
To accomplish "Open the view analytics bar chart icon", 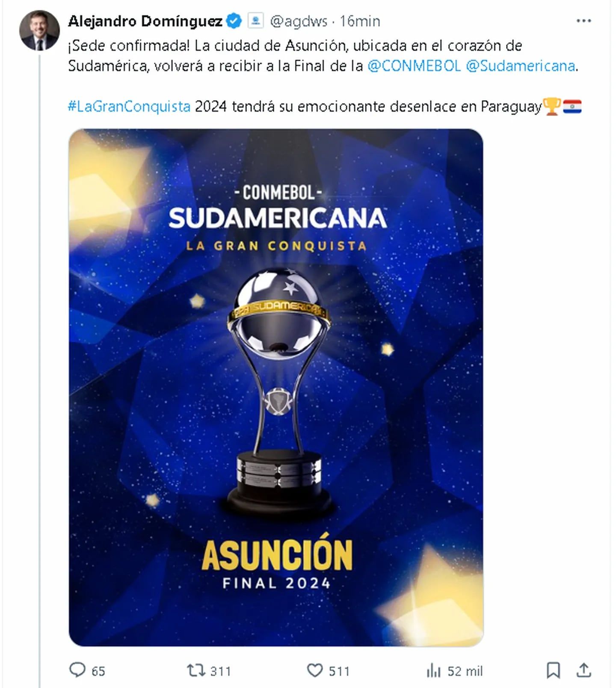I will pyautogui.click(x=433, y=670).
